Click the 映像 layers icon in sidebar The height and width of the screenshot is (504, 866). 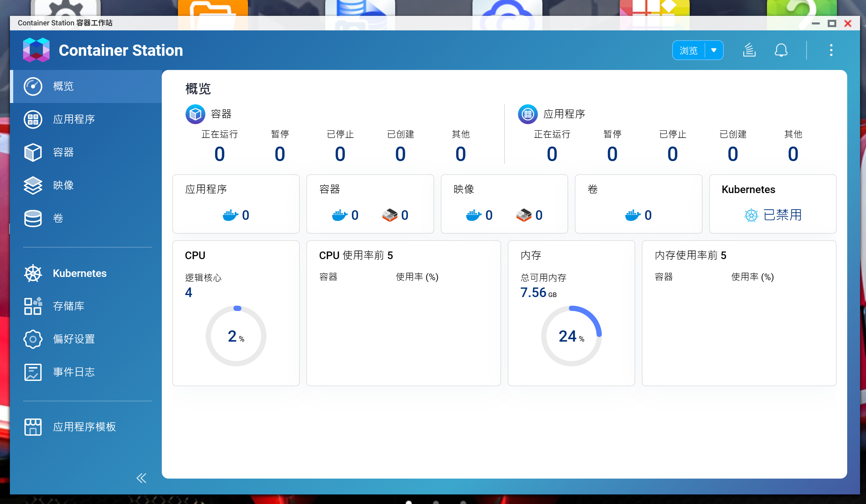(33, 185)
